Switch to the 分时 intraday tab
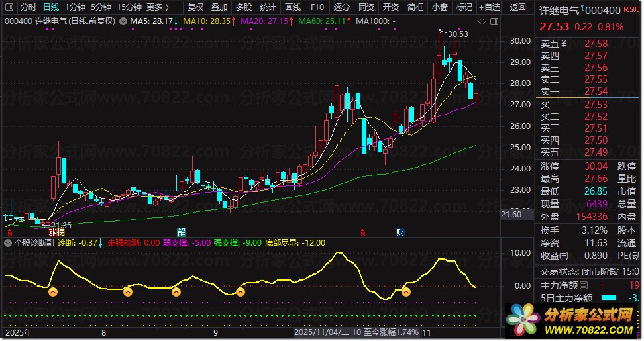Screen dimensions: 644x341 point(28,7)
